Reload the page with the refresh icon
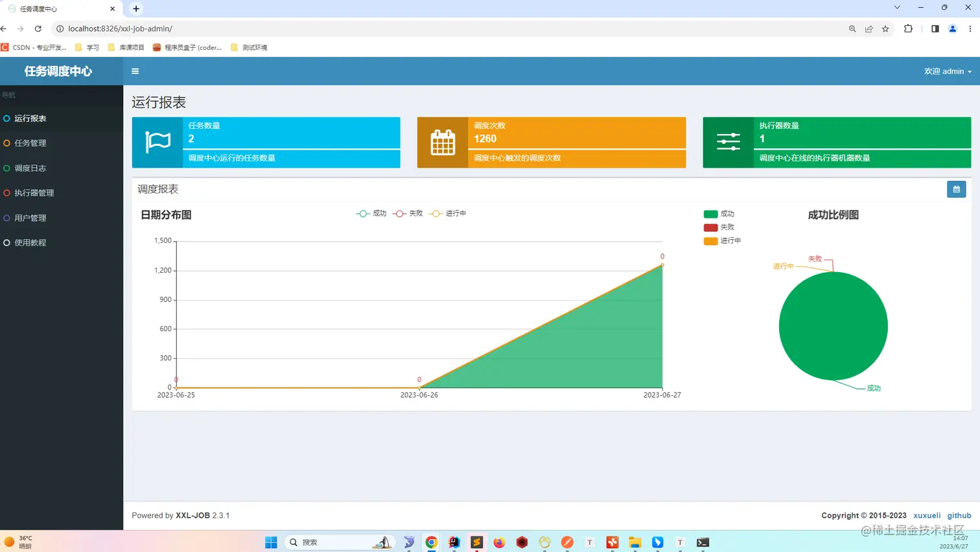 pos(38,29)
